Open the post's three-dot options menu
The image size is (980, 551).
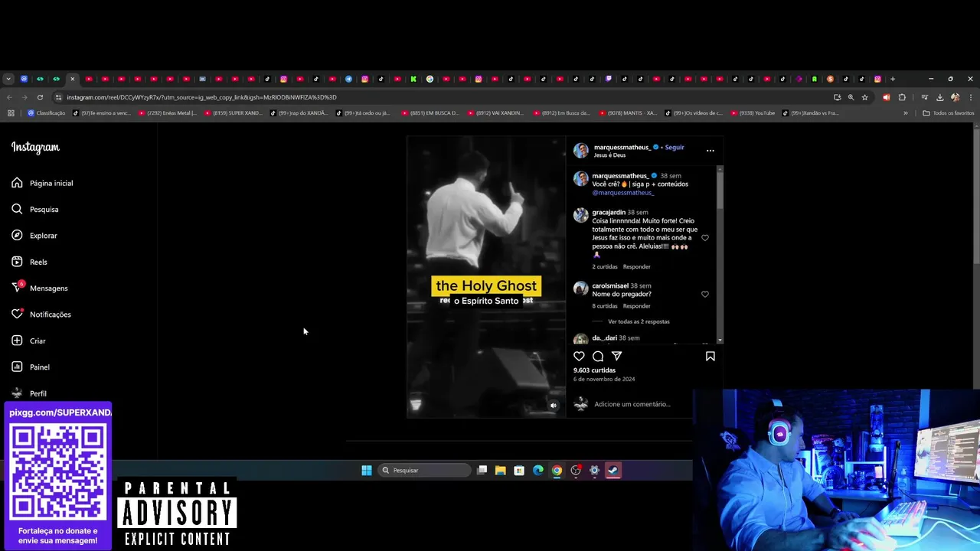point(710,151)
